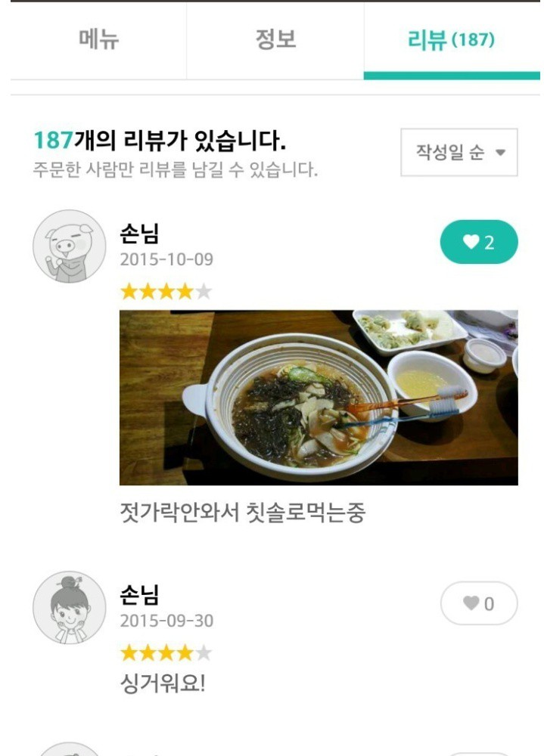The width and height of the screenshot is (544, 756).
Task: Click the 2015-09-30 review date
Action: pos(166,621)
